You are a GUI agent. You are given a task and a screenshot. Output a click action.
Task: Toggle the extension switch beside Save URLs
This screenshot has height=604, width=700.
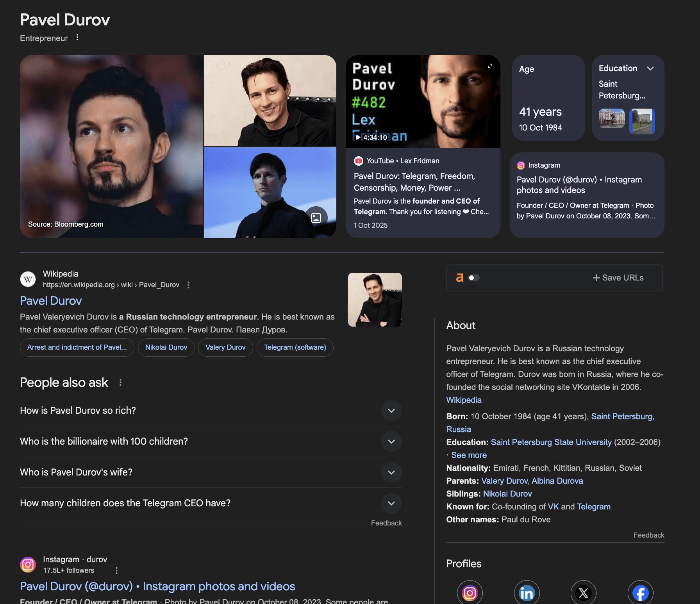pyautogui.click(x=474, y=278)
